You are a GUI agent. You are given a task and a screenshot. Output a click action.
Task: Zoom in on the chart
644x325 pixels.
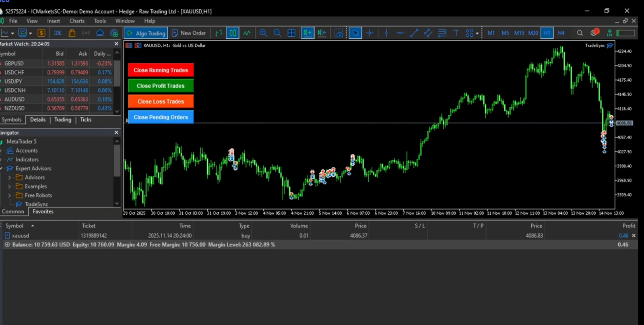263,33
